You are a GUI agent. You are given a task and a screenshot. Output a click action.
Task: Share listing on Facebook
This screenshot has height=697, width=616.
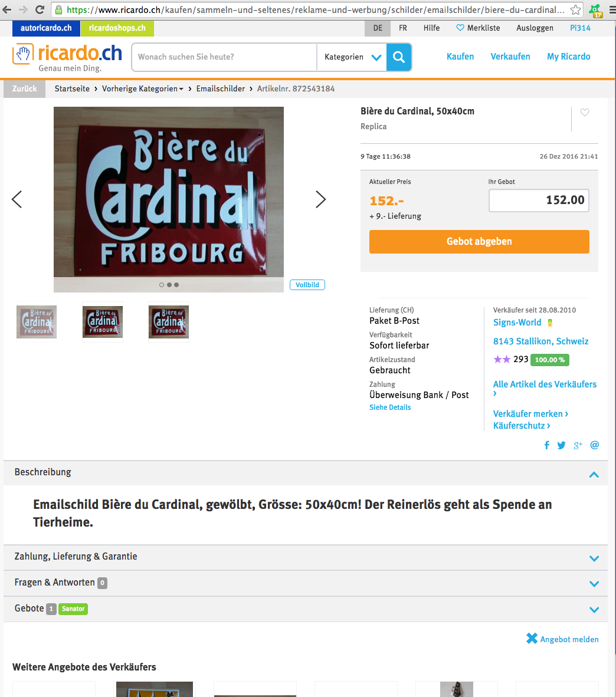546,445
